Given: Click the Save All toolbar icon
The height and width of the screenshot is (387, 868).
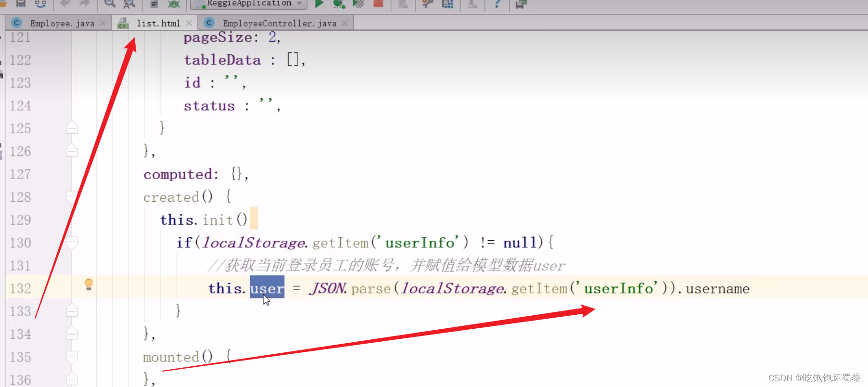Looking at the screenshot, I should point(21,3).
